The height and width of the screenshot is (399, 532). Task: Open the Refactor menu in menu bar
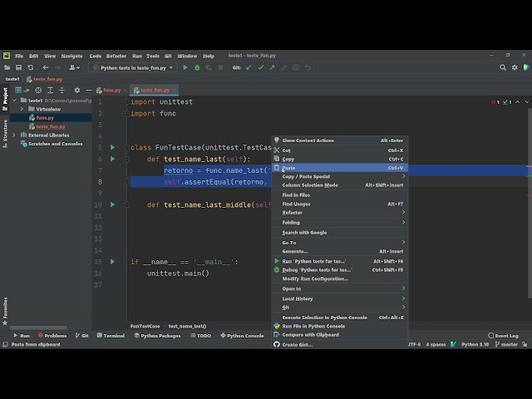pyautogui.click(x=116, y=56)
